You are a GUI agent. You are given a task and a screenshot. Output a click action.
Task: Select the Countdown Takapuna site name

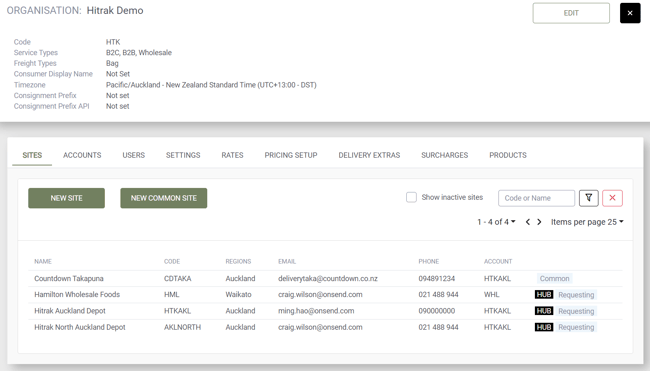69,279
